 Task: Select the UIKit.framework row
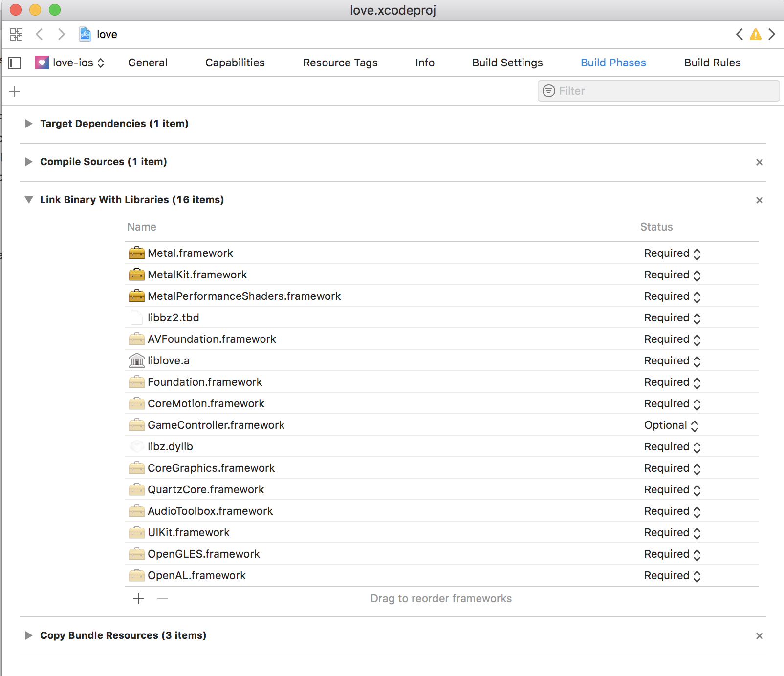click(x=442, y=532)
